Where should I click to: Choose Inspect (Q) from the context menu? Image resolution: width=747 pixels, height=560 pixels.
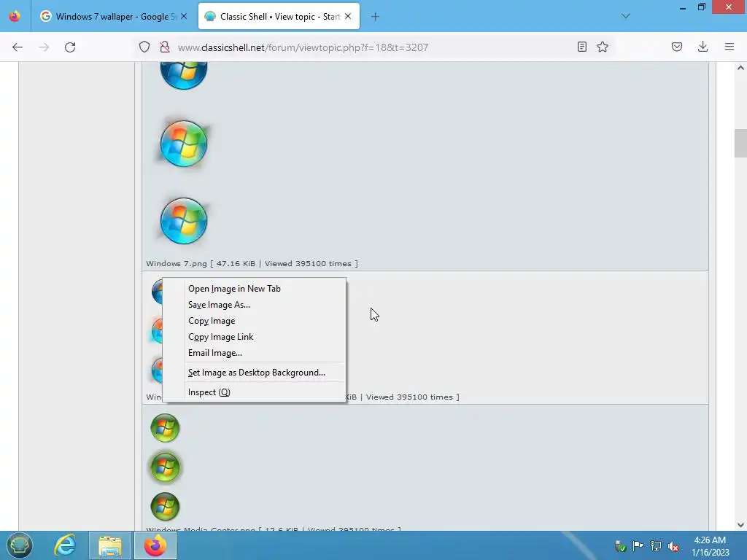(x=255, y=392)
